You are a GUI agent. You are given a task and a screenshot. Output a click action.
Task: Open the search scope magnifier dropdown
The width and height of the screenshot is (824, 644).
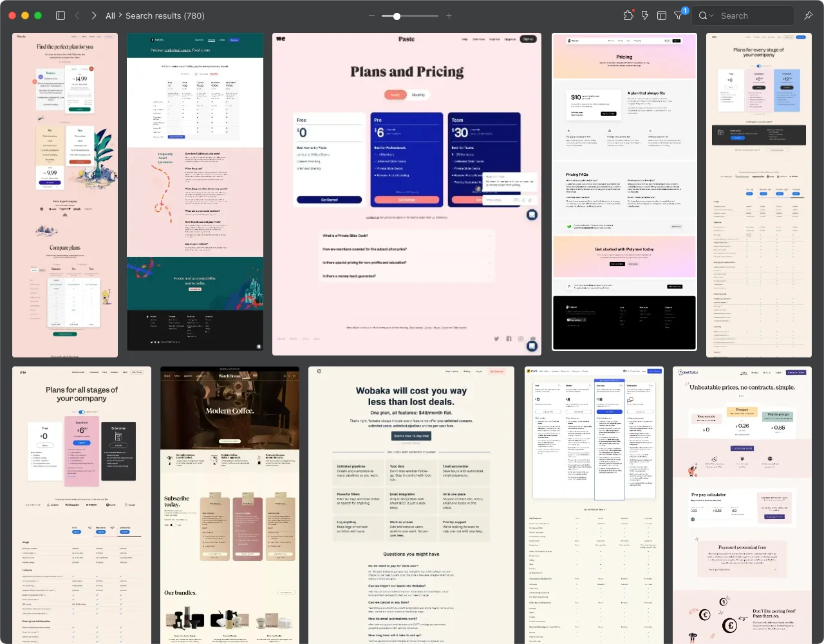tap(706, 15)
